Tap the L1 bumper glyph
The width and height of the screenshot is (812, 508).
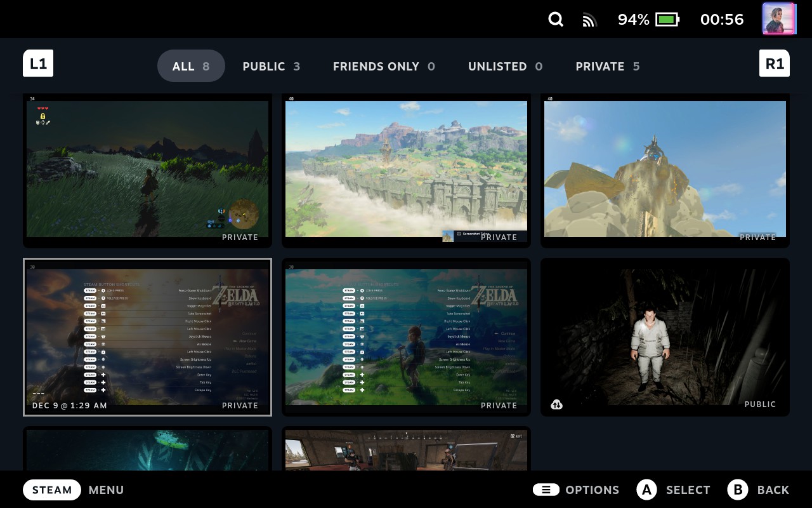38,63
